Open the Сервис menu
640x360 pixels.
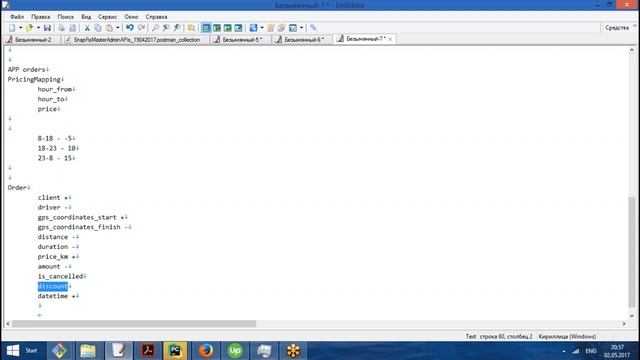click(107, 17)
